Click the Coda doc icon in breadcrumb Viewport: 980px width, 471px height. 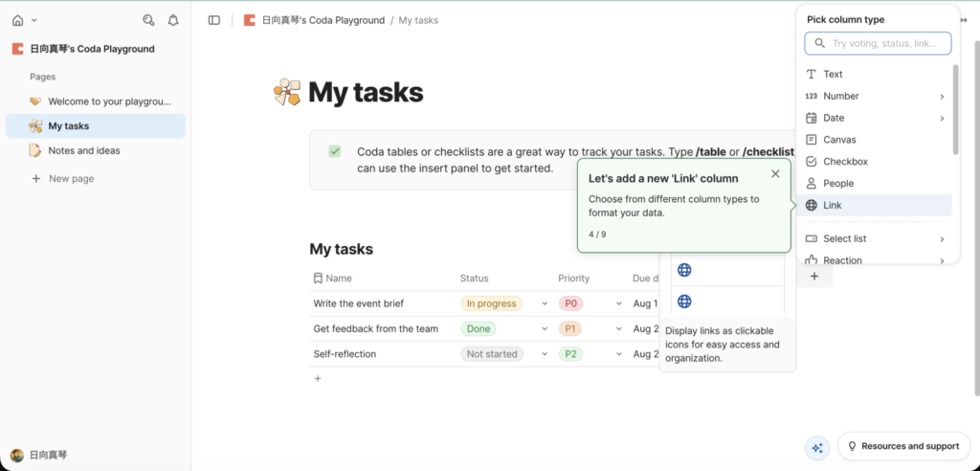[250, 20]
